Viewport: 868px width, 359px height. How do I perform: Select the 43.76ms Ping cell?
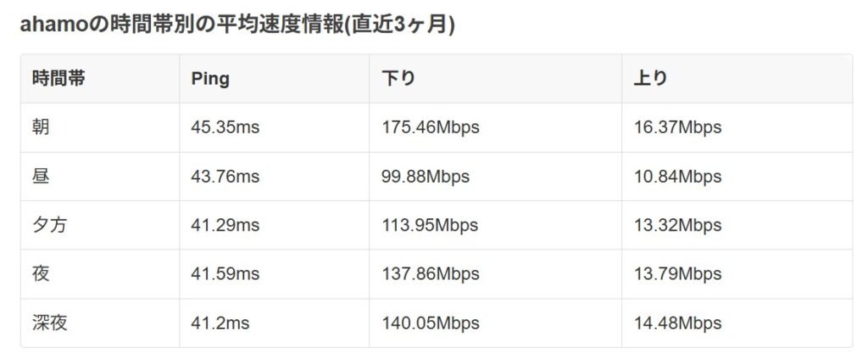225,177
